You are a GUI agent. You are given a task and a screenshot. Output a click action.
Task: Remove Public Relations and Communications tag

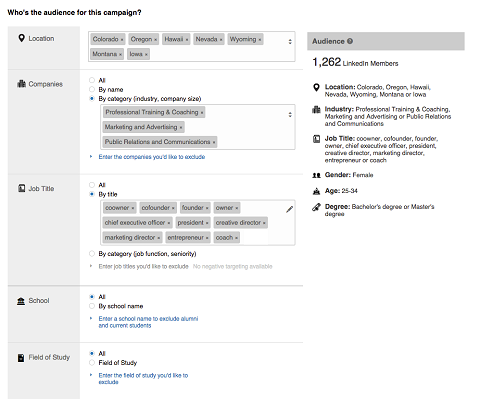tap(214, 142)
